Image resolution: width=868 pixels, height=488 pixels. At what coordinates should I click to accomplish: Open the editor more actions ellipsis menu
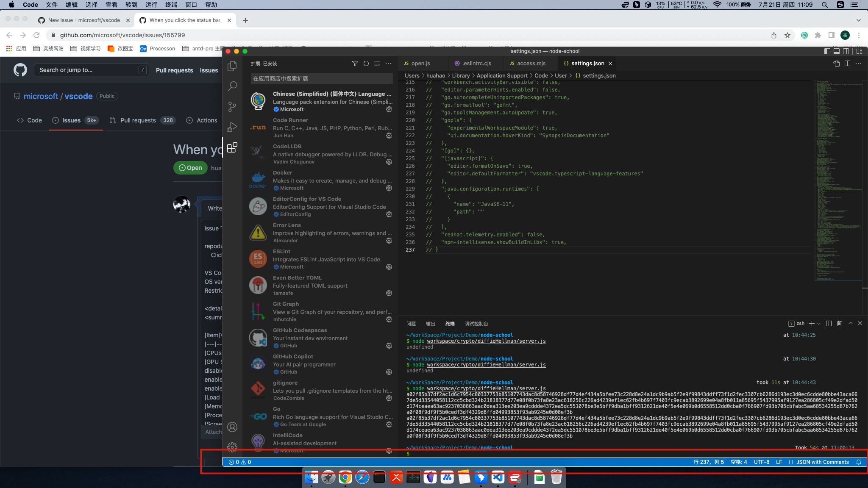(x=858, y=63)
